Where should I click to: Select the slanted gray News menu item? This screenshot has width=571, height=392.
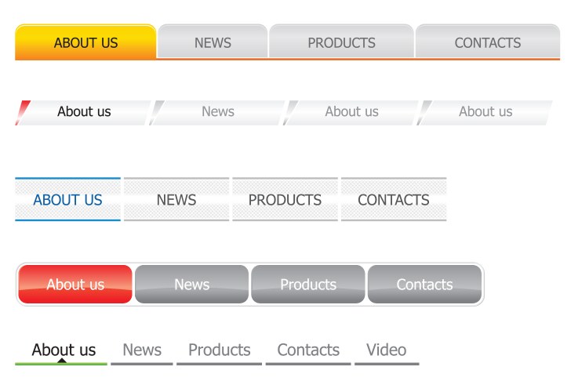tap(218, 112)
